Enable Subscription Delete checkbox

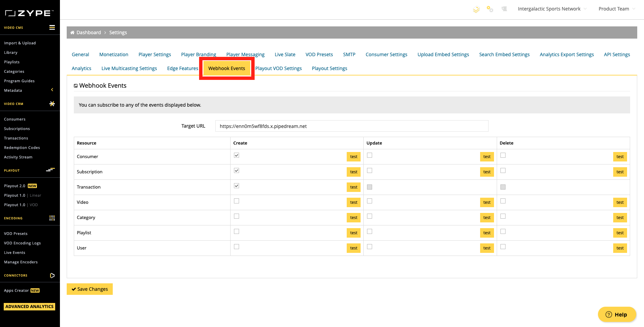pyautogui.click(x=503, y=171)
